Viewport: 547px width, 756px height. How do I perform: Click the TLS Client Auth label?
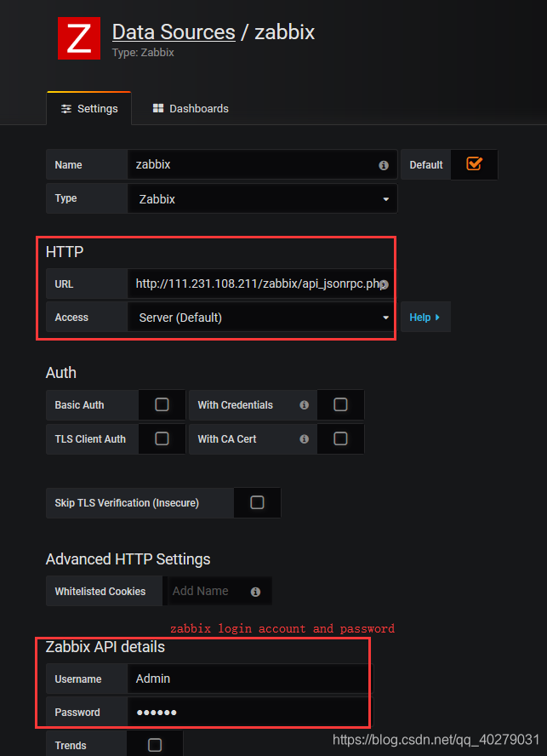point(90,438)
